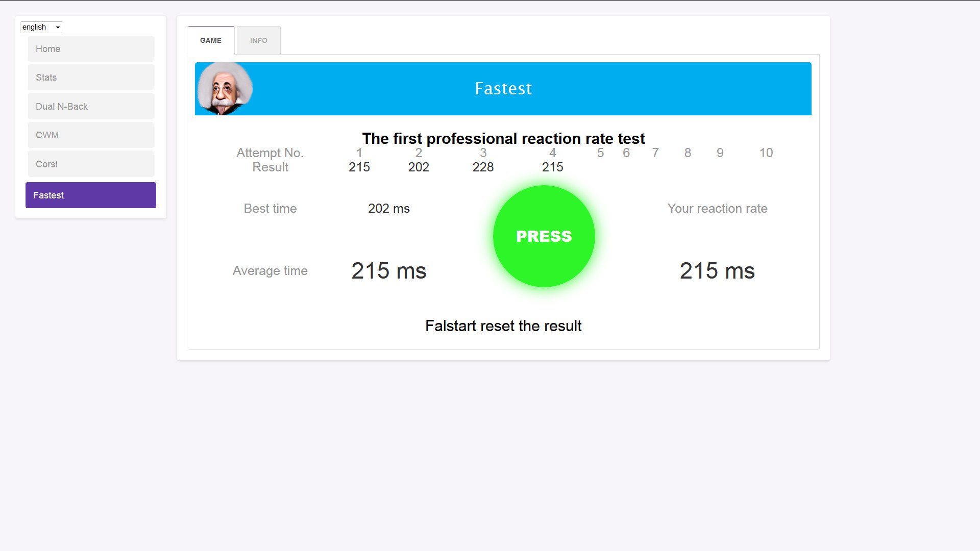The width and height of the screenshot is (980, 551).
Task: Open the Stats page
Action: coord(90,78)
